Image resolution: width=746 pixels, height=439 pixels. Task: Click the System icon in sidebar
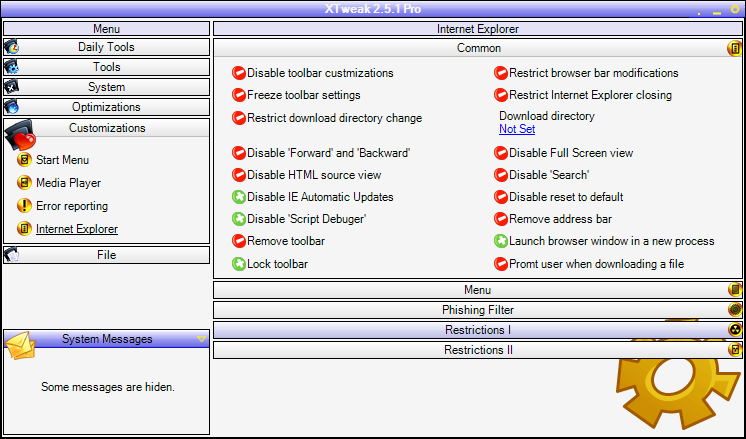(11, 87)
